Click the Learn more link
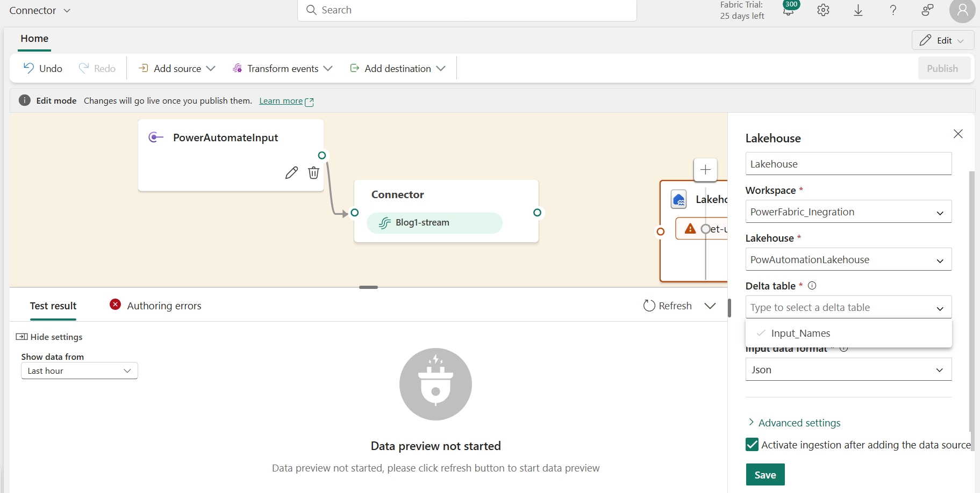980x493 pixels. [281, 100]
